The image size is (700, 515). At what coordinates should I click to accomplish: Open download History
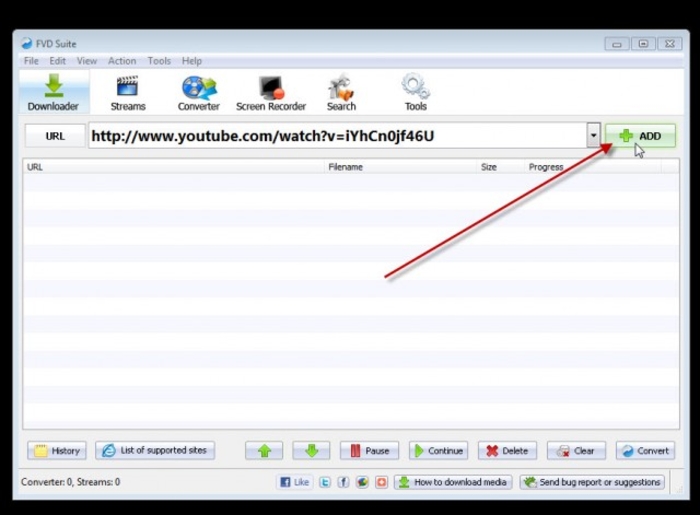[x=57, y=451]
